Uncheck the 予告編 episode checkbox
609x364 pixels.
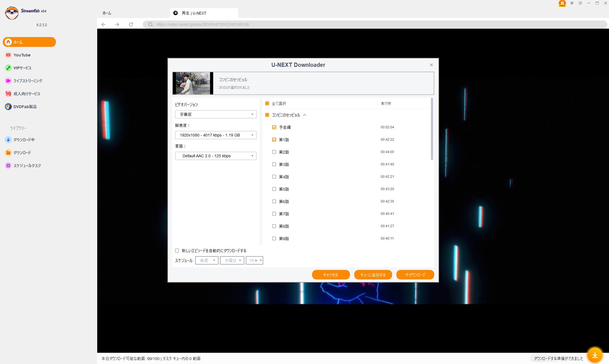click(274, 127)
